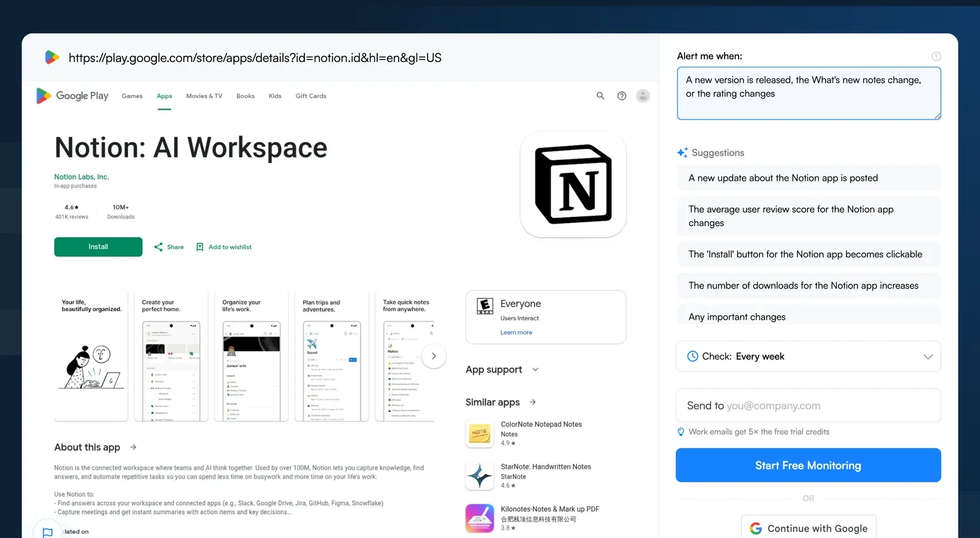
Task: Click the help icon beside Alert me when
Action: 936,56
